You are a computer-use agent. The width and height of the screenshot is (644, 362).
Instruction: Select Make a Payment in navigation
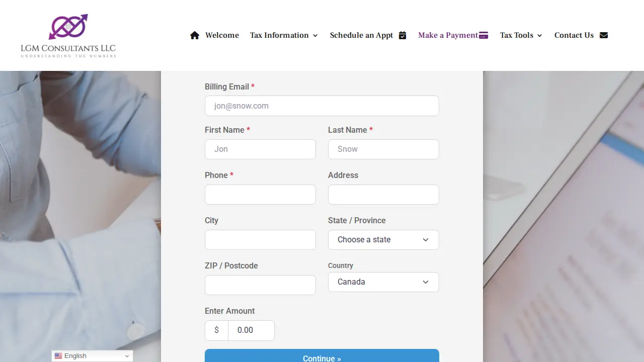[448, 35]
